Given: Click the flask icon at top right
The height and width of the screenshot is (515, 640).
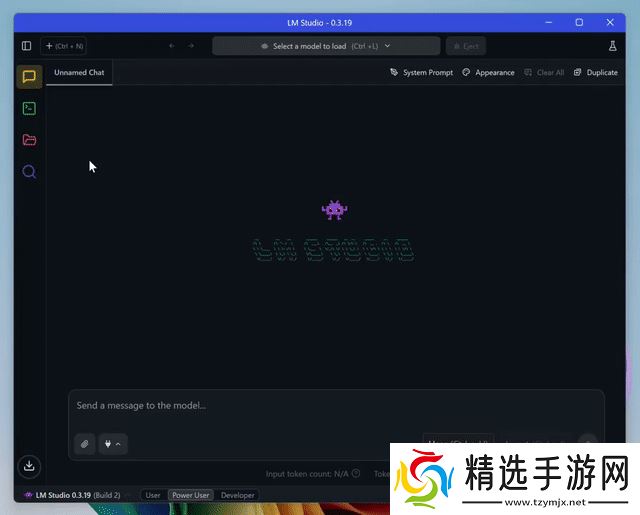Looking at the screenshot, I should pyautogui.click(x=613, y=46).
